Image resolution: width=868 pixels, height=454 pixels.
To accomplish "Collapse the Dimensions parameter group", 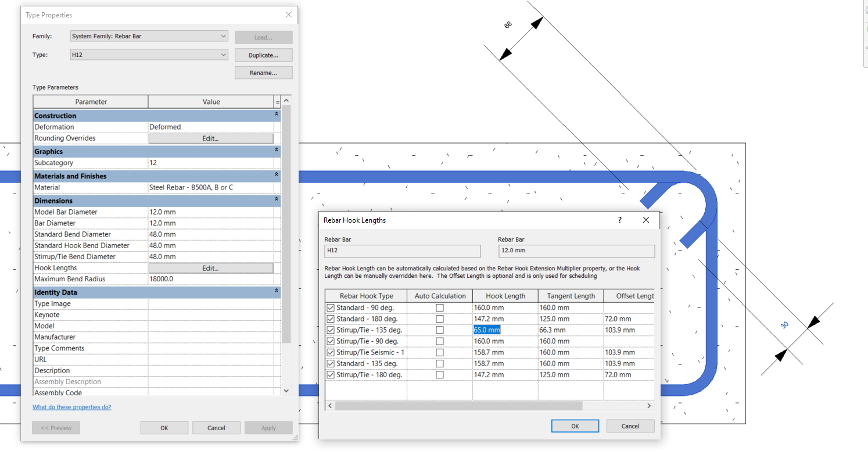I will tap(276, 201).
